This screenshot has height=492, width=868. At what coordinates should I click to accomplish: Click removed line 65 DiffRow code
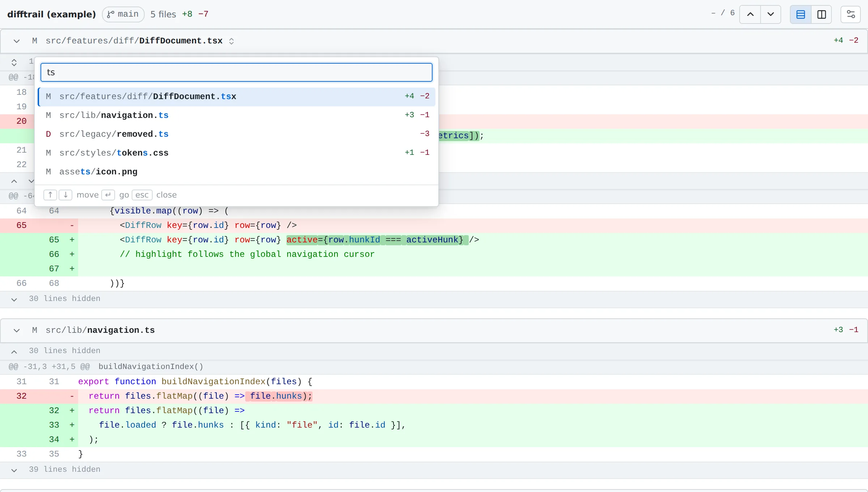tap(208, 225)
